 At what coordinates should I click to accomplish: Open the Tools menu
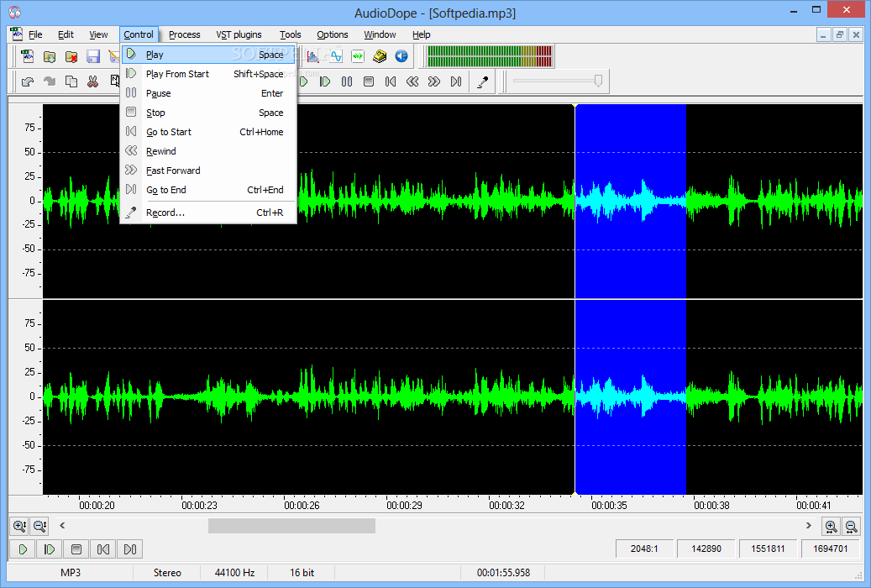(290, 34)
